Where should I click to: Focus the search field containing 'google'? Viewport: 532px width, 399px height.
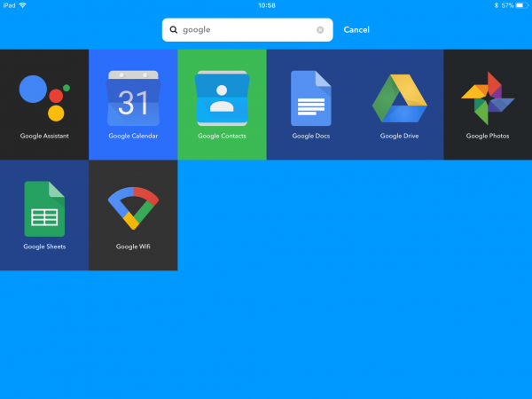tap(247, 30)
